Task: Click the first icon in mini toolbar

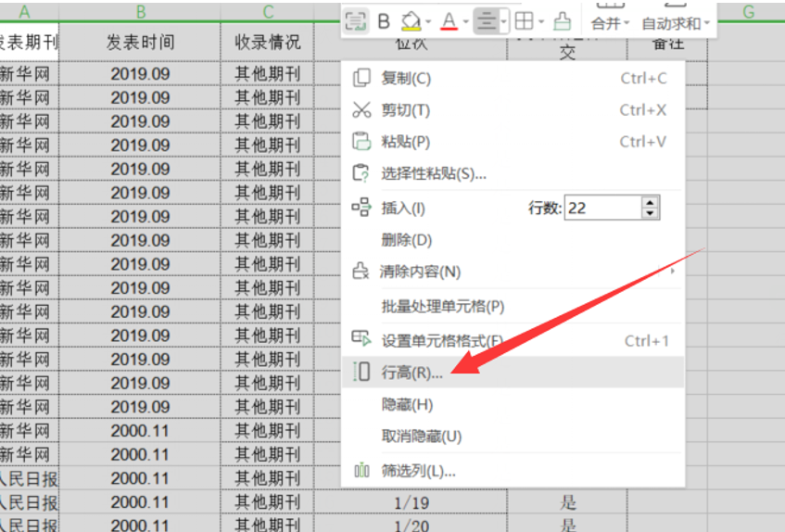Action: (356, 21)
